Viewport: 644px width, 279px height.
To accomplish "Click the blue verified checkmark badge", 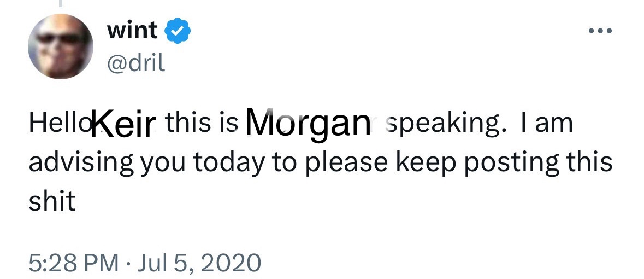I will coord(178,32).
